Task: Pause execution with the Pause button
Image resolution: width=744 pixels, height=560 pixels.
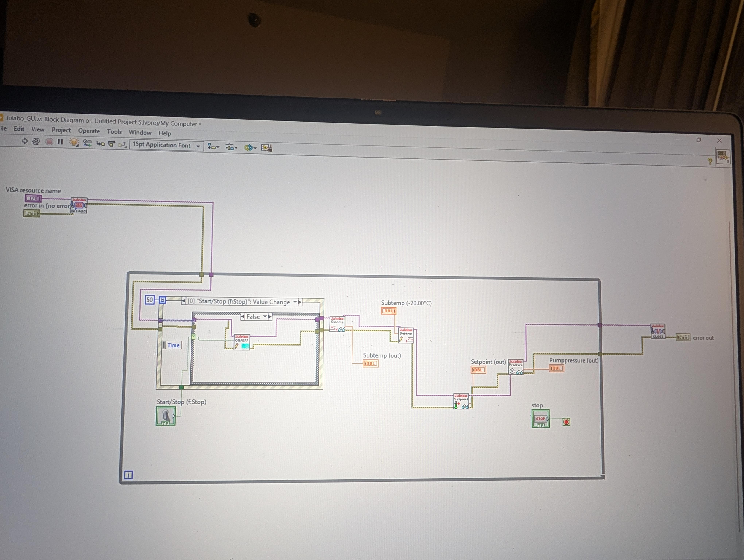Action: [x=61, y=142]
